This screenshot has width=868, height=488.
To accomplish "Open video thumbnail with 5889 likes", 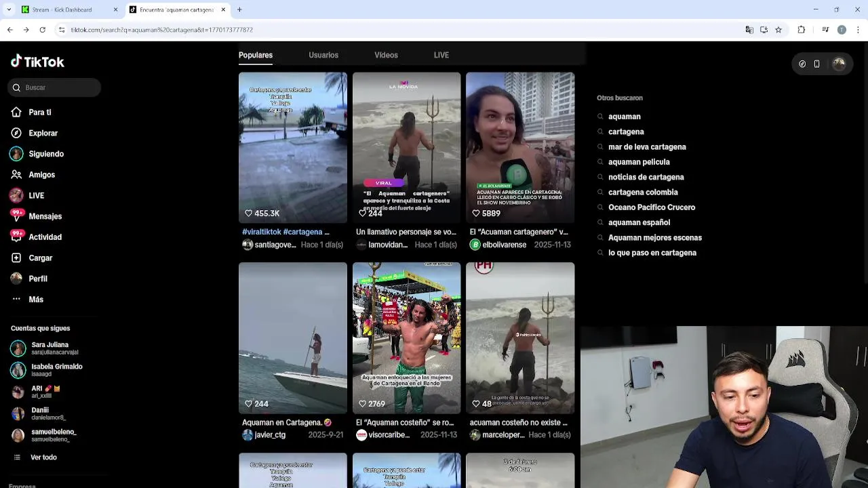I will click(520, 148).
